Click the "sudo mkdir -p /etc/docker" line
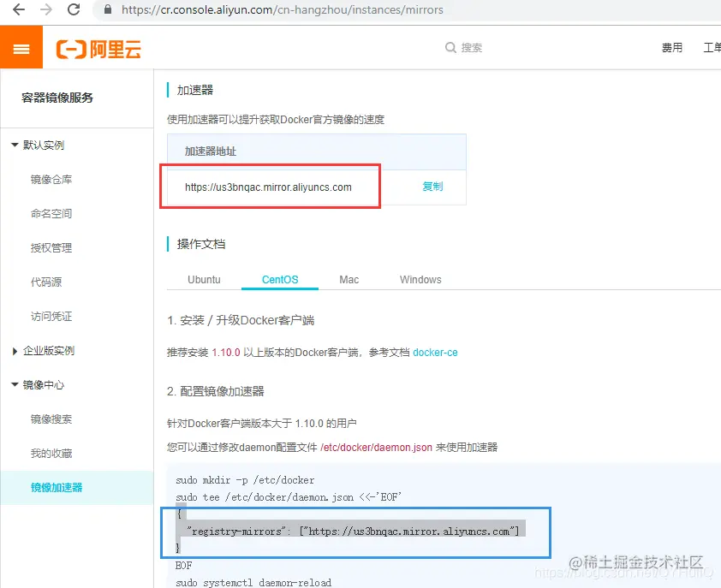The height and width of the screenshot is (588, 721). tap(245, 480)
